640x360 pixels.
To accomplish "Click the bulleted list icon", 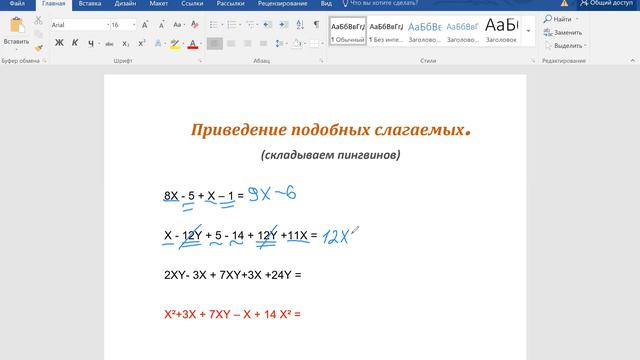I will point(213,25).
